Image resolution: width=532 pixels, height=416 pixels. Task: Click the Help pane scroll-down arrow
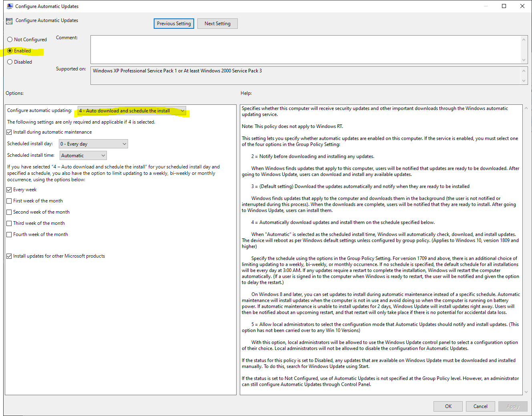click(526, 392)
